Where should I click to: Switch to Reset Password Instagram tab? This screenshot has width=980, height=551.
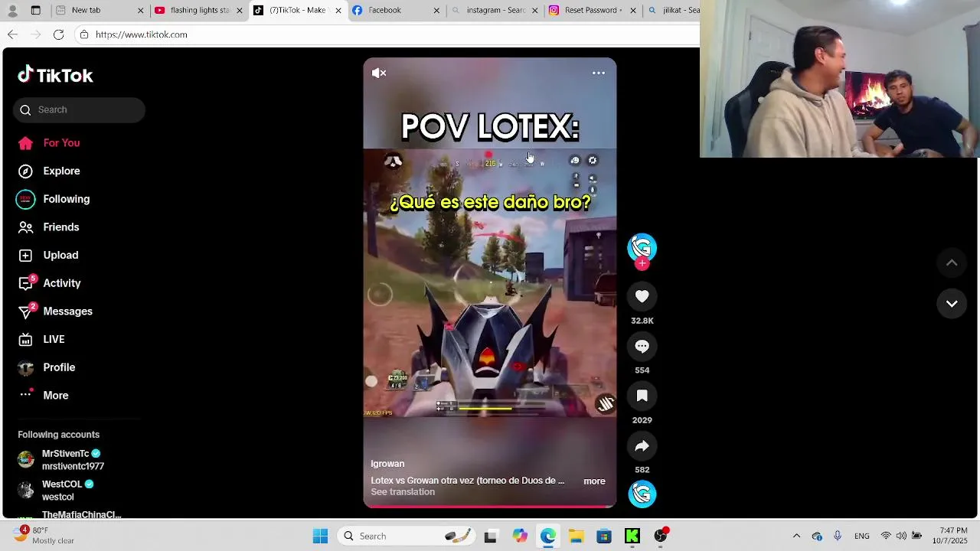[593, 10]
